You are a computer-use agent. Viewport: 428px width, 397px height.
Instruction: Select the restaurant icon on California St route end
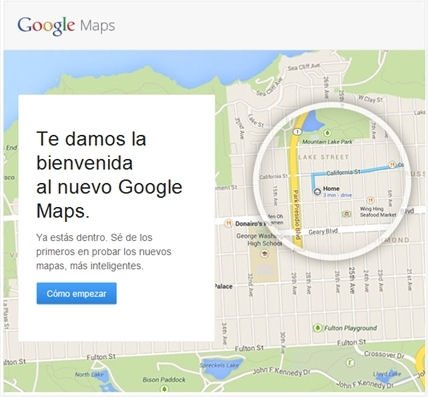(392, 164)
